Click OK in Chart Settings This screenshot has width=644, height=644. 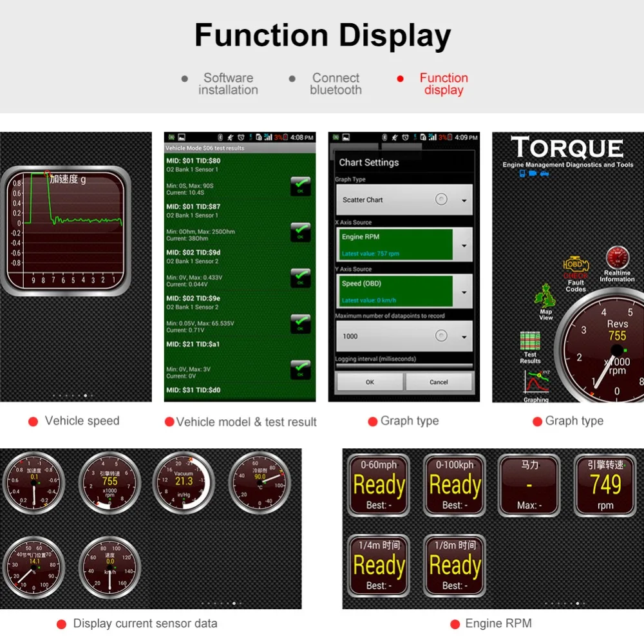coord(370,382)
